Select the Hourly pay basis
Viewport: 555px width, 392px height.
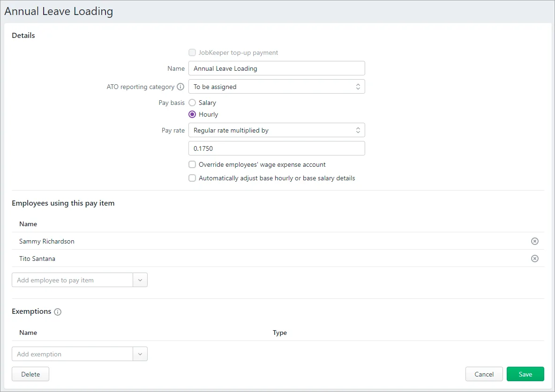click(192, 114)
